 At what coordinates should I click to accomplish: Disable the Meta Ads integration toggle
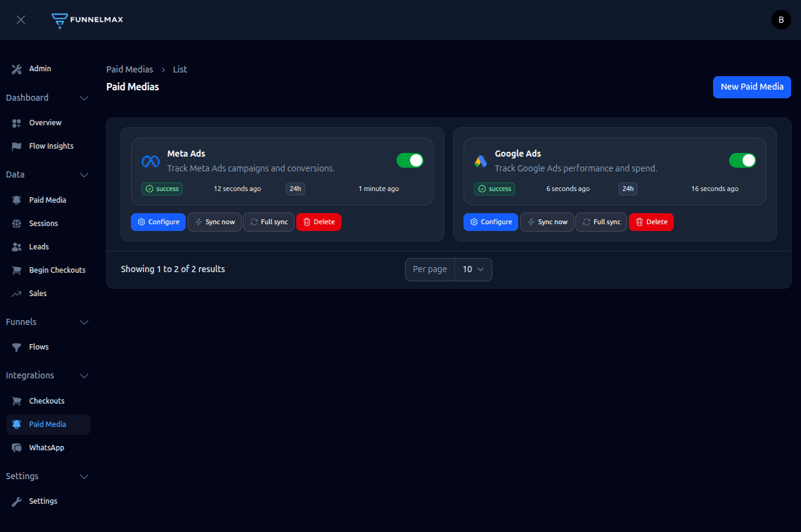tap(410, 160)
